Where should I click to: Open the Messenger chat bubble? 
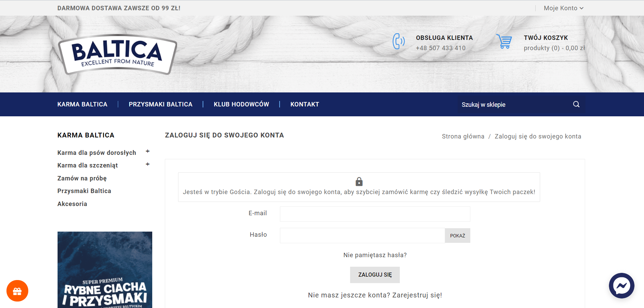pyautogui.click(x=622, y=286)
